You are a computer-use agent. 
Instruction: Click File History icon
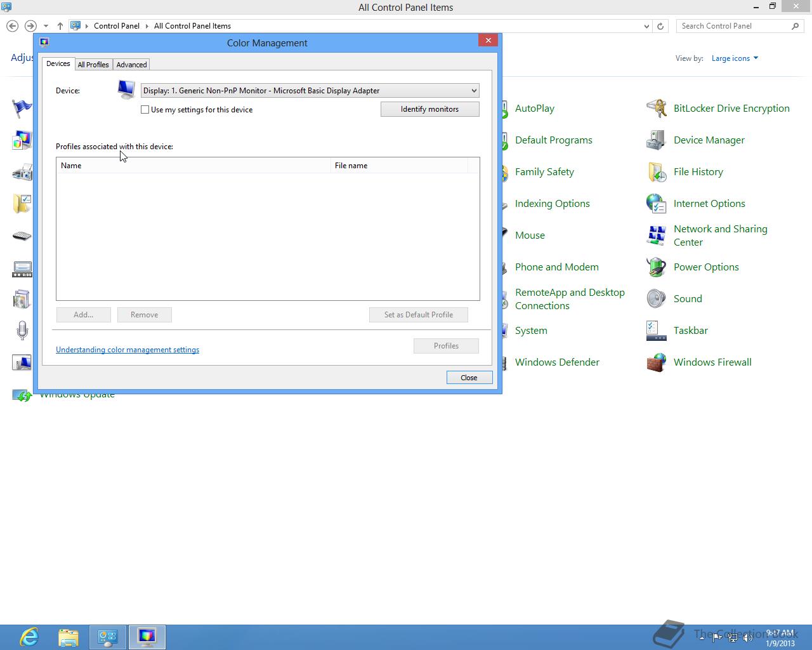pyautogui.click(x=656, y=172)
